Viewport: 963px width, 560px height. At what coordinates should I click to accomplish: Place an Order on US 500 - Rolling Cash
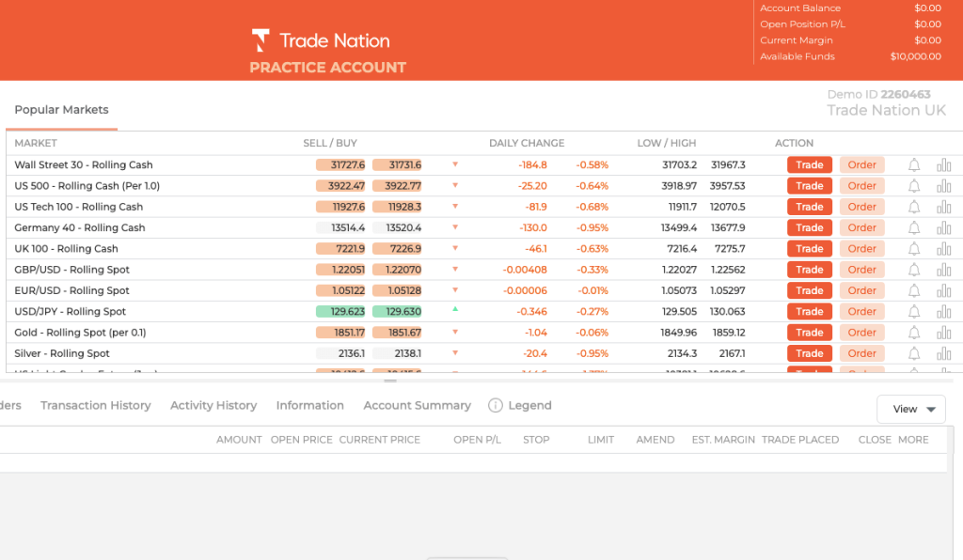pos(861,185)
